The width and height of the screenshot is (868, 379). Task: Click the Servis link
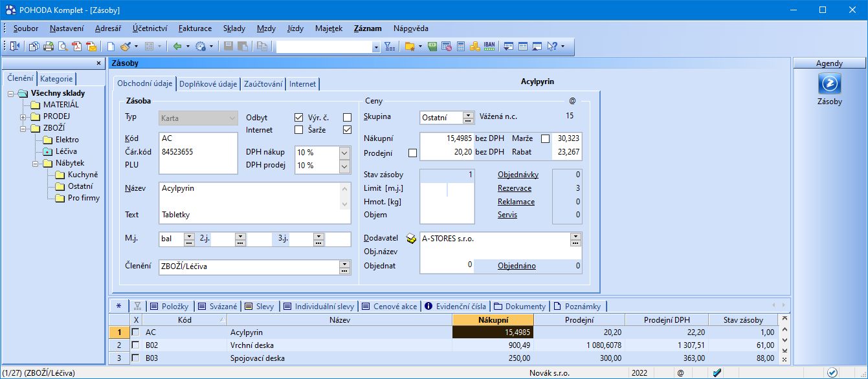[507, 215]
